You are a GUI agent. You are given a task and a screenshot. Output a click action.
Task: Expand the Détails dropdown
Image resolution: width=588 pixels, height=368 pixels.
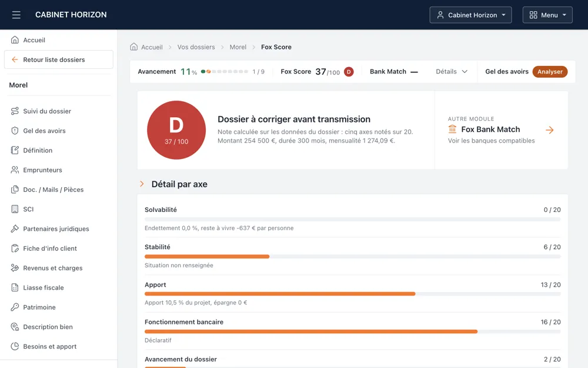tap(452, 71)
